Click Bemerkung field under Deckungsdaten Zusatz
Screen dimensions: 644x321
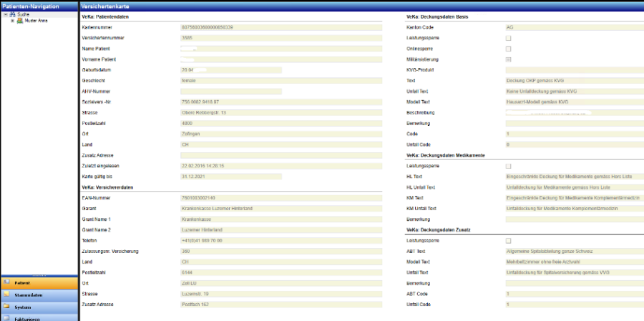pyautogui.click(x=575, y=283)
